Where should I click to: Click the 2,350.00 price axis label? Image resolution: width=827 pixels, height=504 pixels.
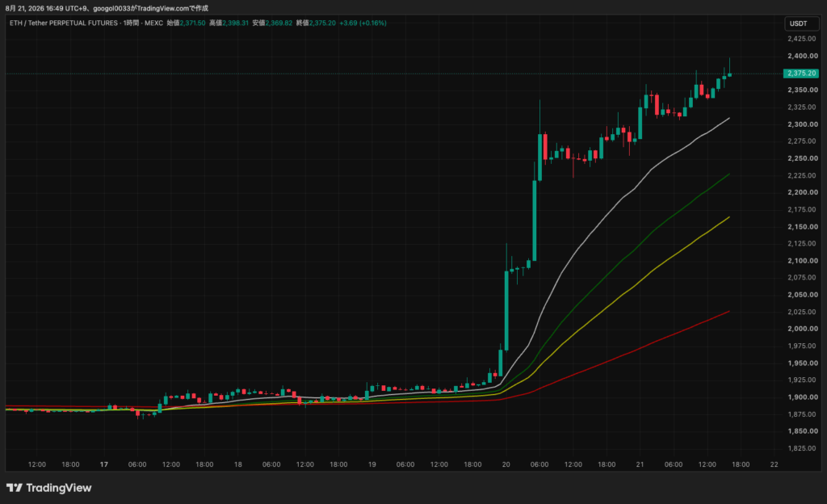click(803, 90)
